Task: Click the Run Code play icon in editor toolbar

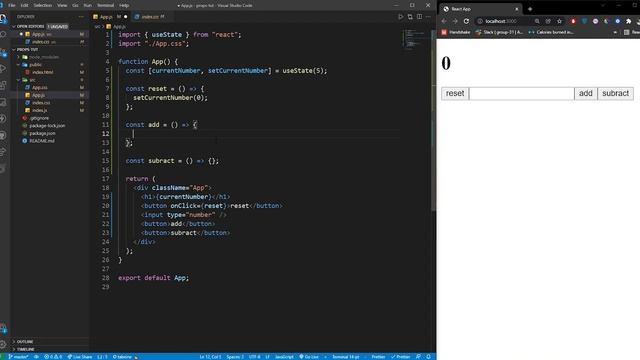Action: [400, 17]
